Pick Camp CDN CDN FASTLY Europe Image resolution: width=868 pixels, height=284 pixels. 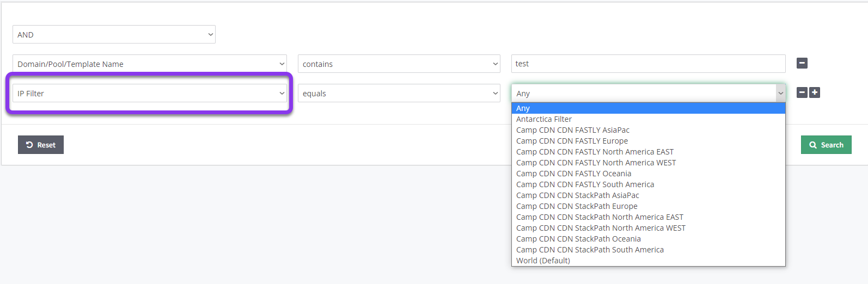coord(648,141)
